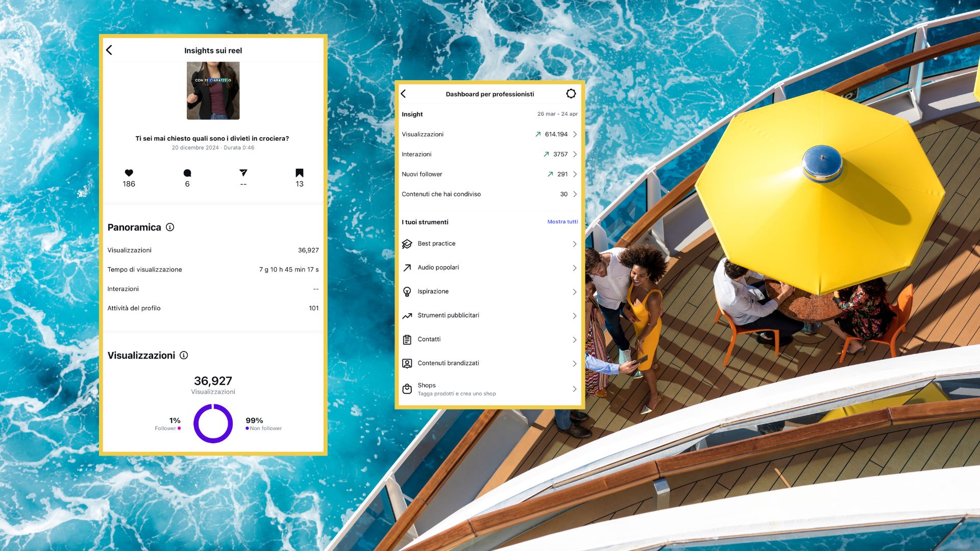
Task: Expand Visualizzazioni 614.194 row chevron
Action: 575,134
